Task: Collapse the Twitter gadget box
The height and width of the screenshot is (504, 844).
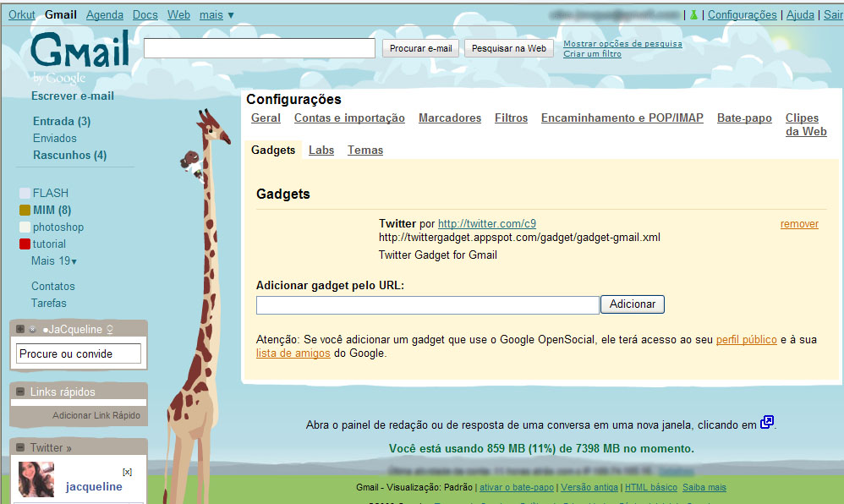Action: click(20, 447)
